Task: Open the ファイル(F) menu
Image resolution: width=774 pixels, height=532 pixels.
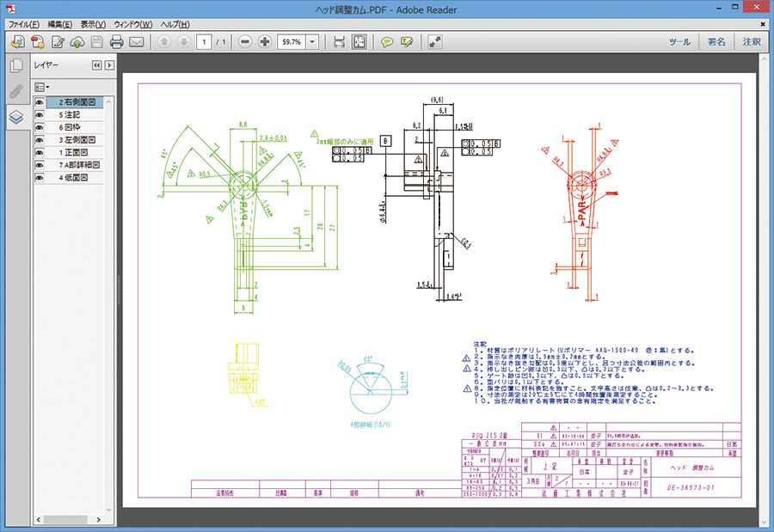Action: click(x=24, y=24)
